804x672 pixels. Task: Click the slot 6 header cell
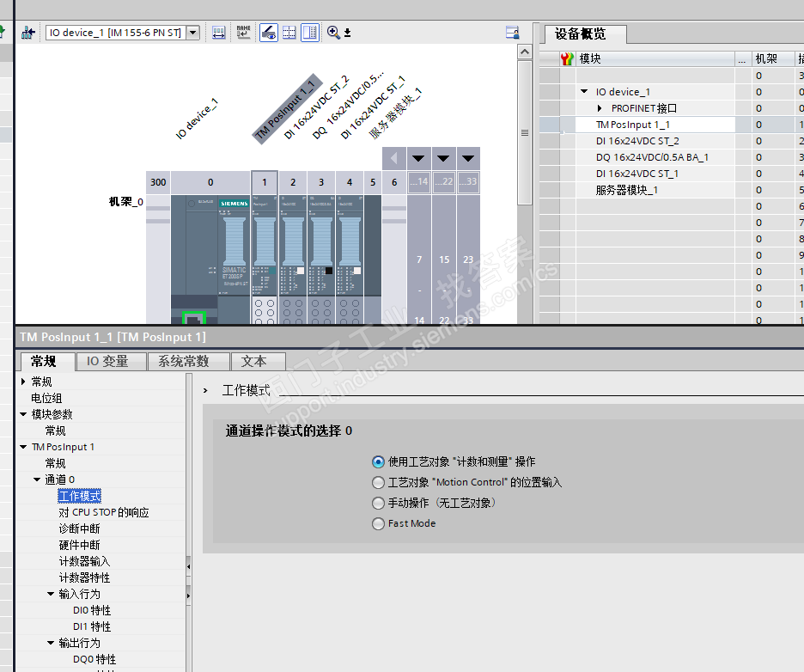pyautogui.click(x=394, y=182)
